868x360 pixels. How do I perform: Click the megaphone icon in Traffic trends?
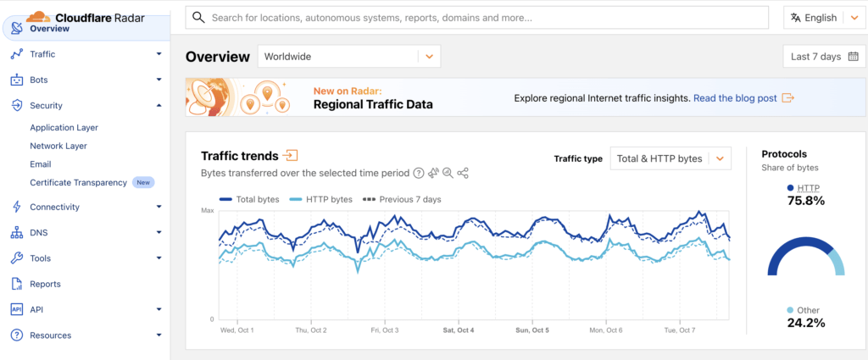[433, 173]
